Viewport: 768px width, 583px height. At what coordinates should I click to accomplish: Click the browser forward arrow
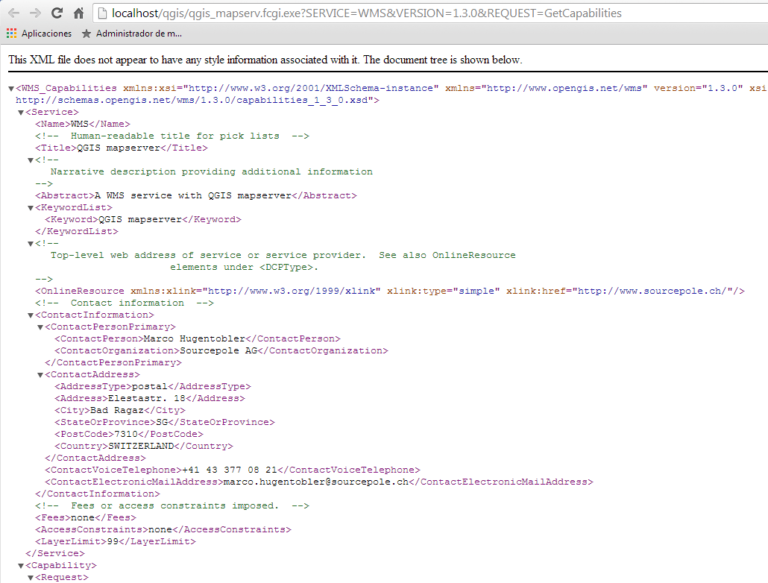click(x=36, y=13)
